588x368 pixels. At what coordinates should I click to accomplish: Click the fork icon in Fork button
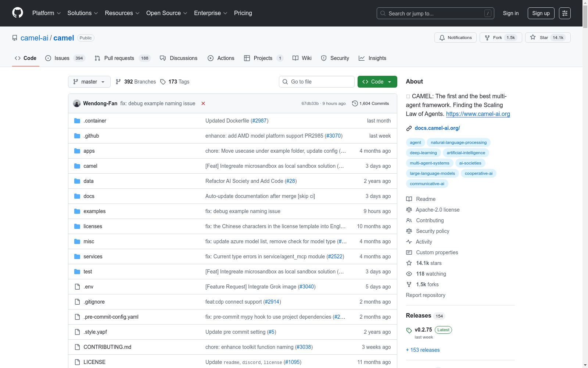(x=487, y=38)
